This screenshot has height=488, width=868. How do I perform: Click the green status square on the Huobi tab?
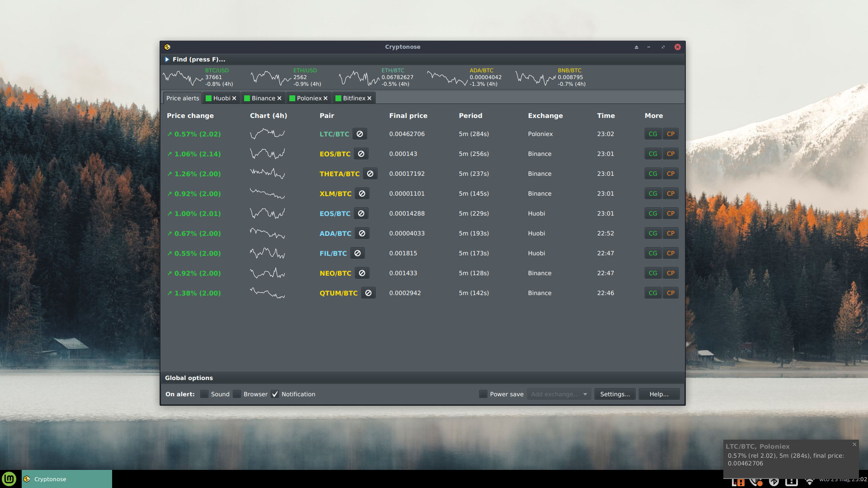pyautogui.click(x=209, y=98)
